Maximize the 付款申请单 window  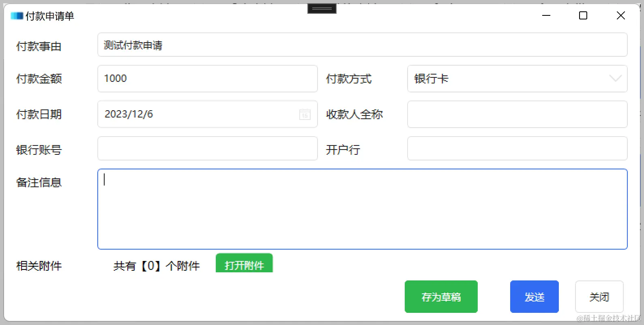click(x=583, y=15)
